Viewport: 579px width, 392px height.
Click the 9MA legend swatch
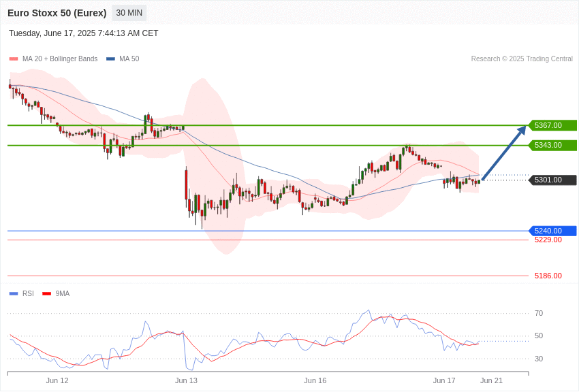[x=46, y=293]
